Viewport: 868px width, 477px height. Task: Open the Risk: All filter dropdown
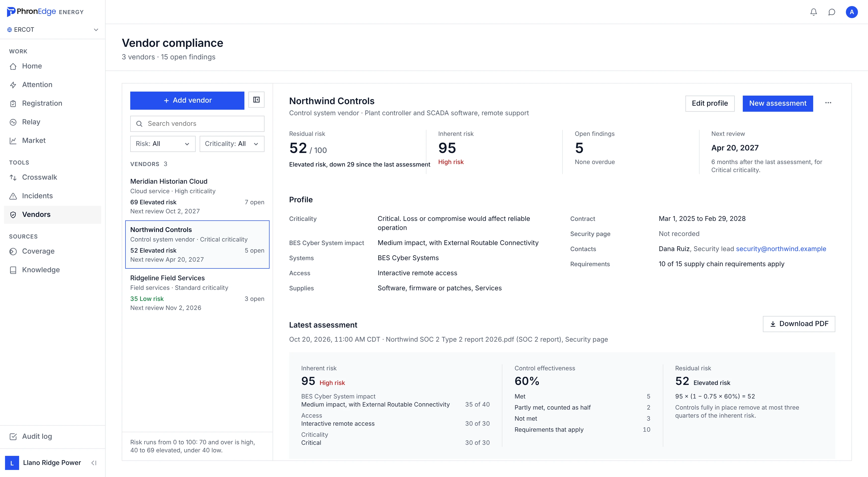pos(163,144)
